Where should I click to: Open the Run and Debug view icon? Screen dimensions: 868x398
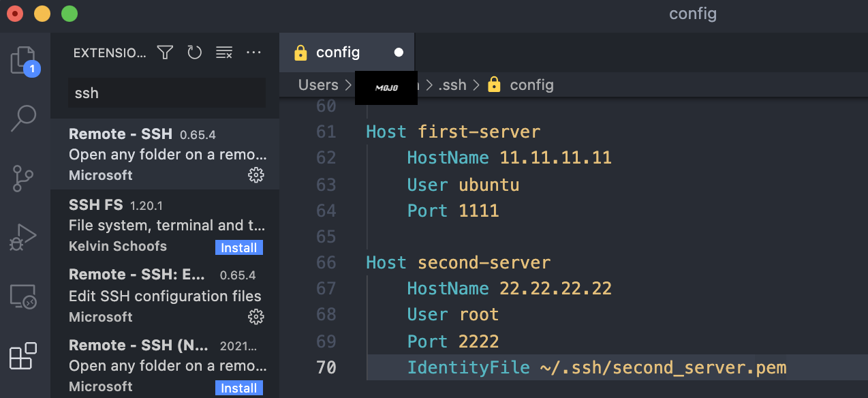click(x=24, y=238)
